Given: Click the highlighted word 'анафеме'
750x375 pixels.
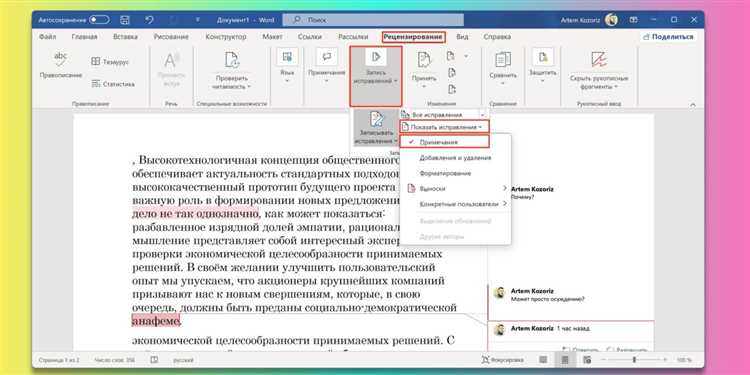Looking at the screenshot, I should coord(156,320).
